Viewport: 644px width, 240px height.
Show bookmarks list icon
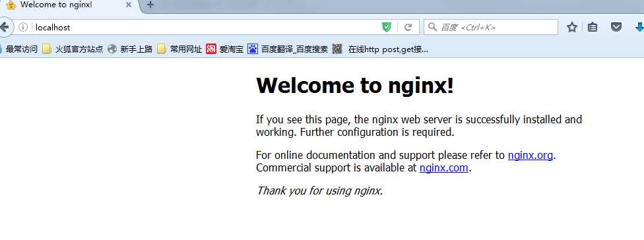coord(593,28)
